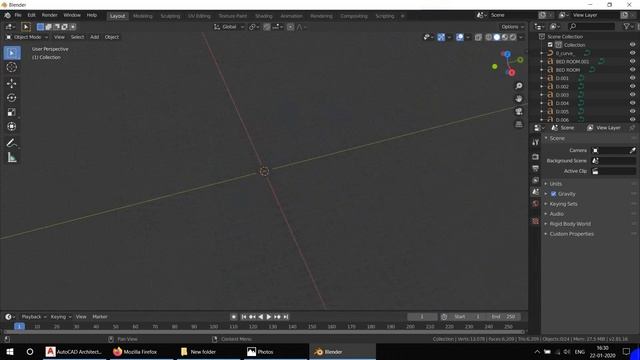Open the Render menu
640x360 pixels.
click(x=49, y=15)
